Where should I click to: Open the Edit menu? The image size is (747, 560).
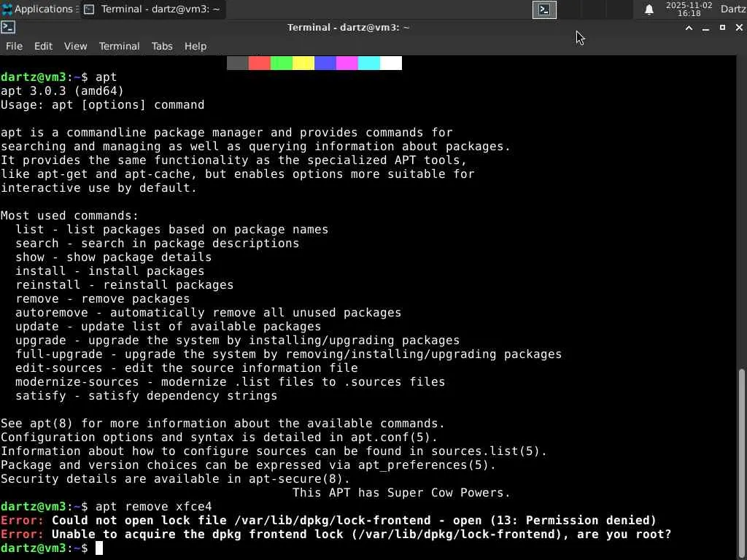(x=43, y=46)
